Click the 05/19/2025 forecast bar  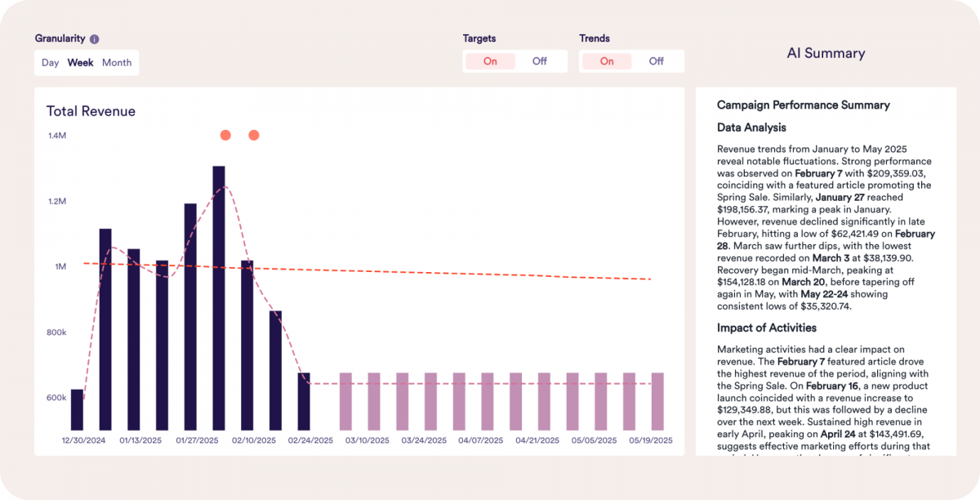658,401
